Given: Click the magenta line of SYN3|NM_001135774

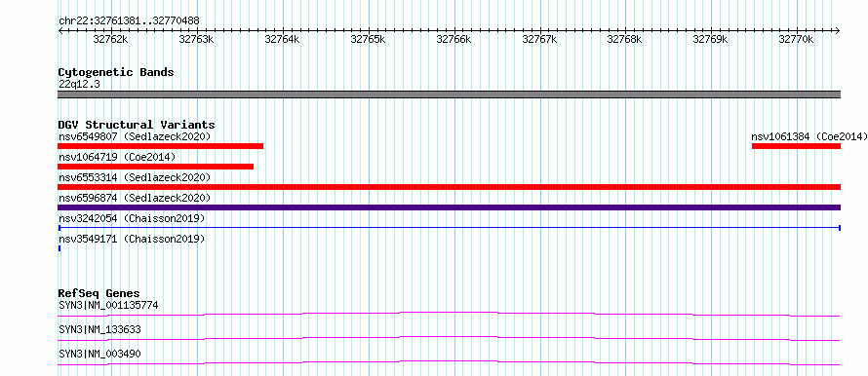Looking at the screenshot, I should pos(449,314).
